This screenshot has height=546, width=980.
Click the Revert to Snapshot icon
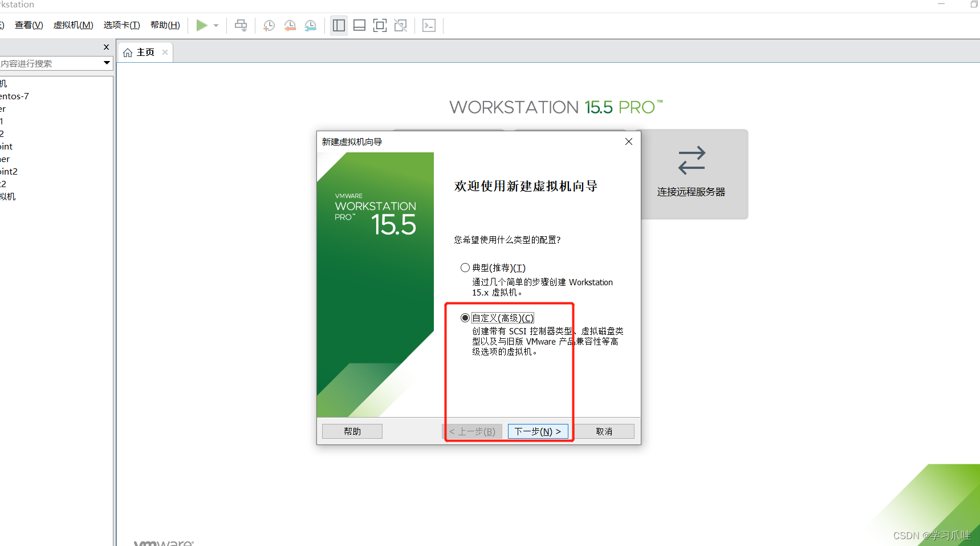coord(290,26)
